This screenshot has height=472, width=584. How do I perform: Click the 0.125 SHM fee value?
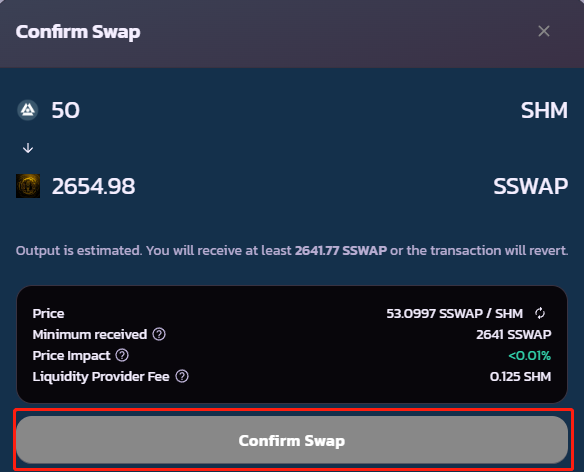pyautogui.click(x=520, y=376)
